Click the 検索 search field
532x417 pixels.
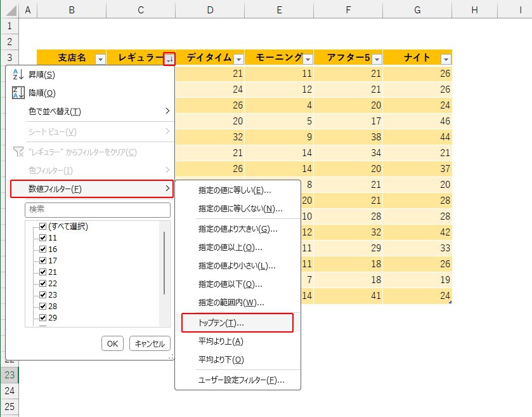point(98,209)
